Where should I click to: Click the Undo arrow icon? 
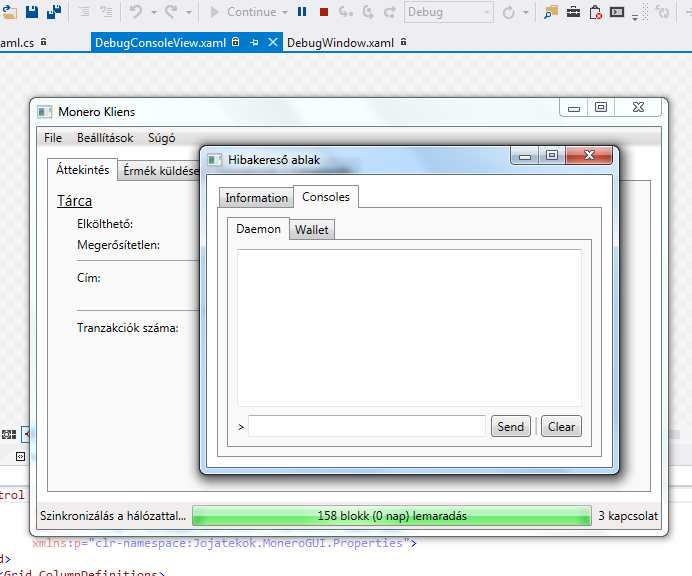point(136,12)
